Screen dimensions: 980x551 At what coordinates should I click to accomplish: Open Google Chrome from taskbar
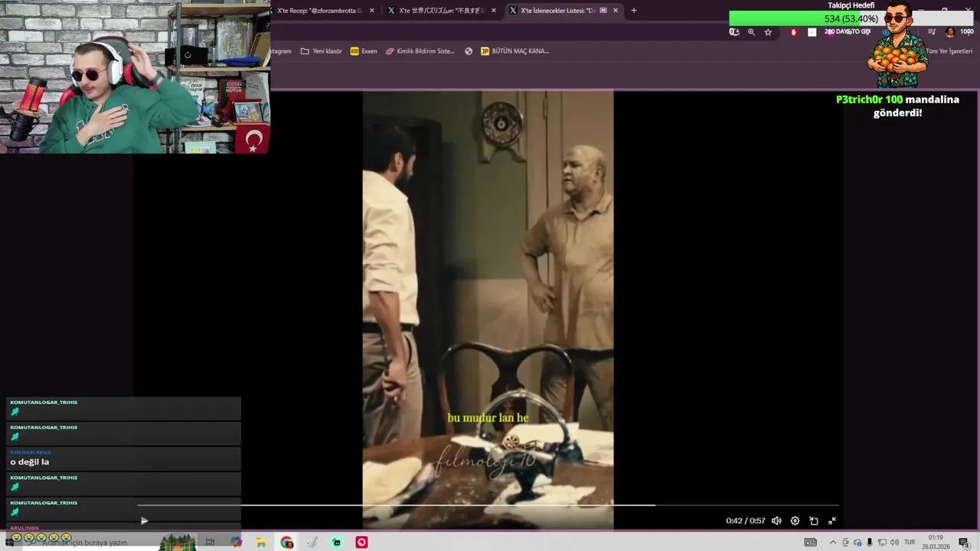tap(286, 543)
